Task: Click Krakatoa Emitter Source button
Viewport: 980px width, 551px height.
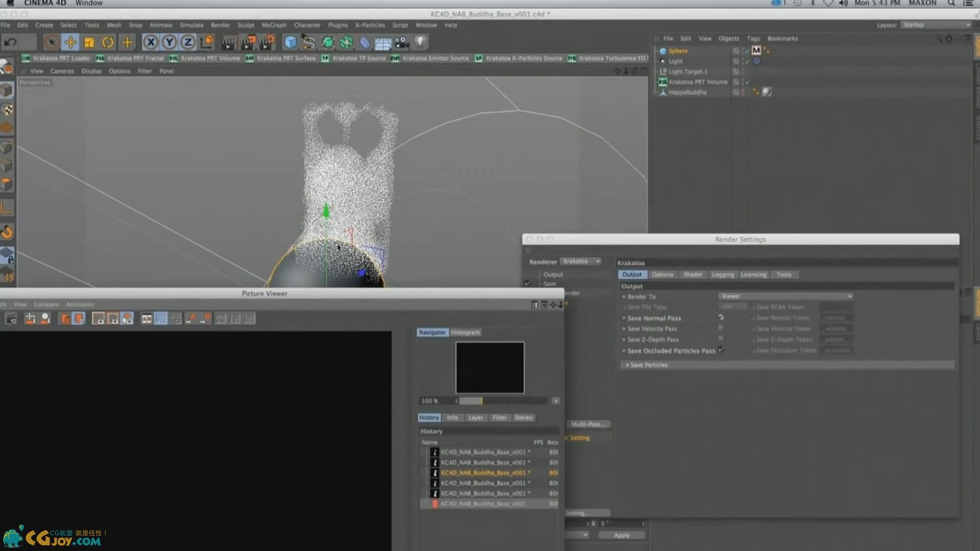Action: [x=430, y=58]
